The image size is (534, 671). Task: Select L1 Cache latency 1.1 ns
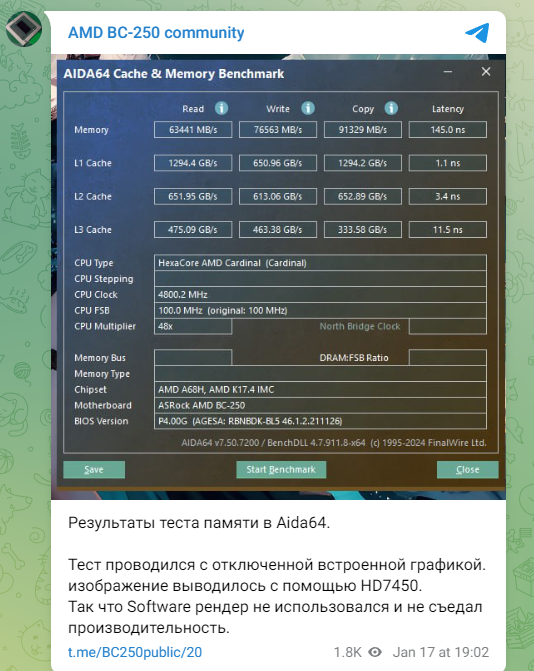coord(448,163)
